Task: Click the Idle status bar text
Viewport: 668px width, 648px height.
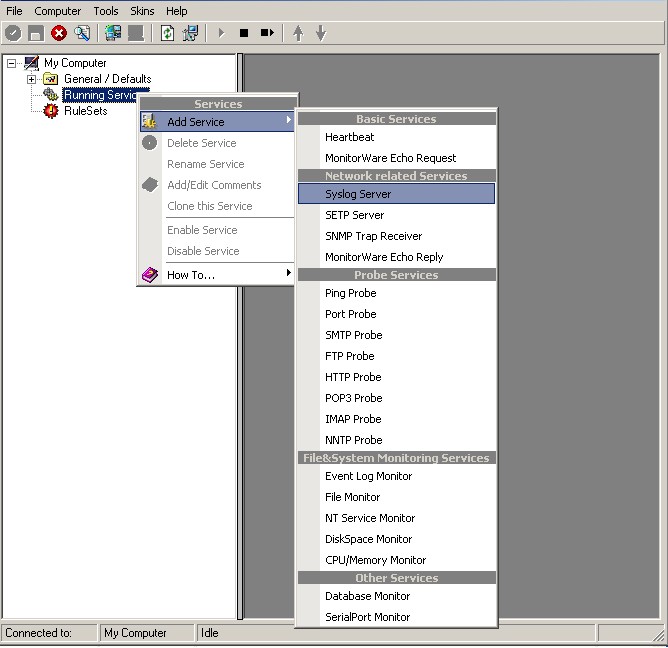Action: click(210, 633)
